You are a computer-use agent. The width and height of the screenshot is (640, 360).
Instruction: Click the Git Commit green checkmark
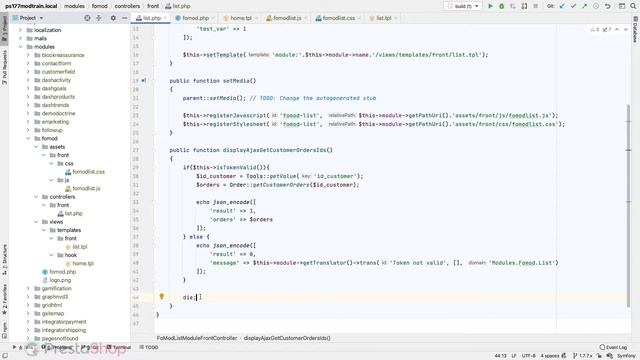(573, 6)
